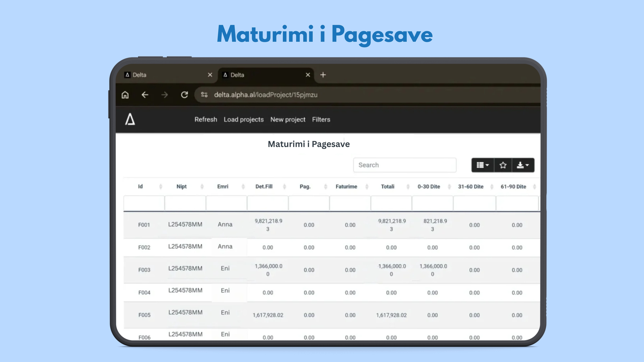Click Eni name in row F003
Screen dimensions: 644x362
click(x=225, y=268)
